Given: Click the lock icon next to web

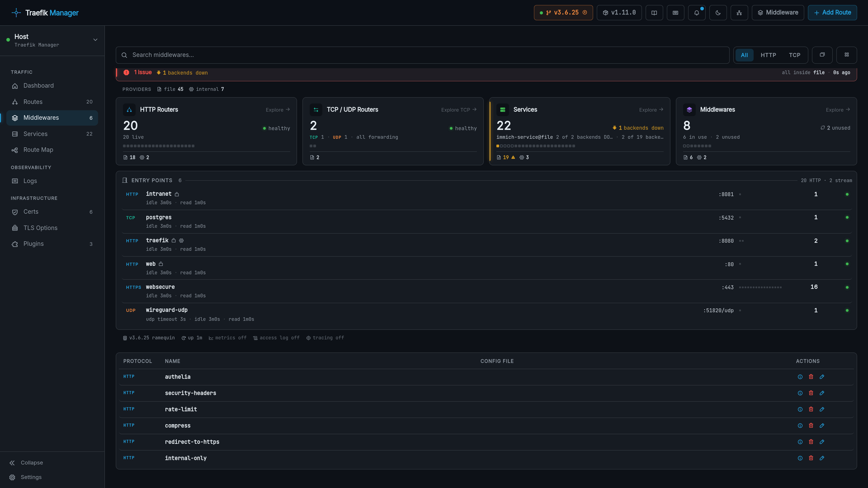Looking at the screenshot, I should [x=161, y=264].
